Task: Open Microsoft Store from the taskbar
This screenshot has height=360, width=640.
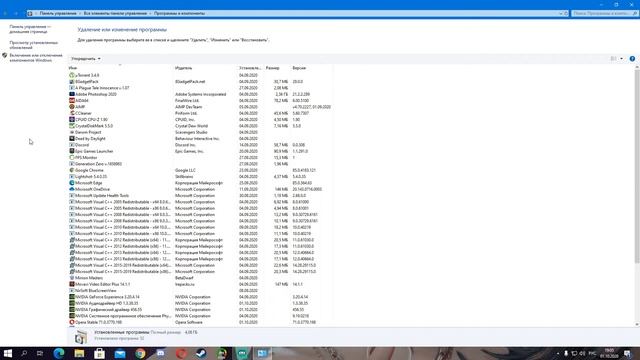Action: [100, 353]
